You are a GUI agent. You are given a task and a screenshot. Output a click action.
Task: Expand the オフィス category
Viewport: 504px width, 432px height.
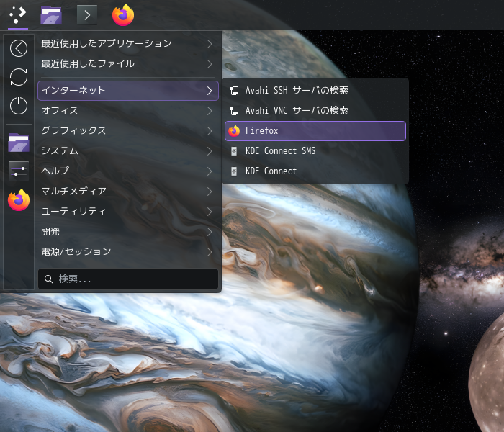[128, 111]
